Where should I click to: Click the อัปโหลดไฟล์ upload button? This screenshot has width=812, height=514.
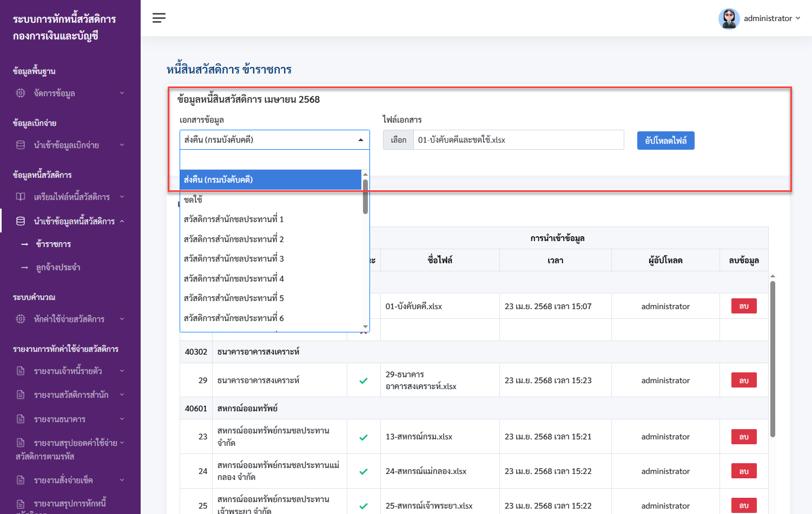[x=665, y=141]
